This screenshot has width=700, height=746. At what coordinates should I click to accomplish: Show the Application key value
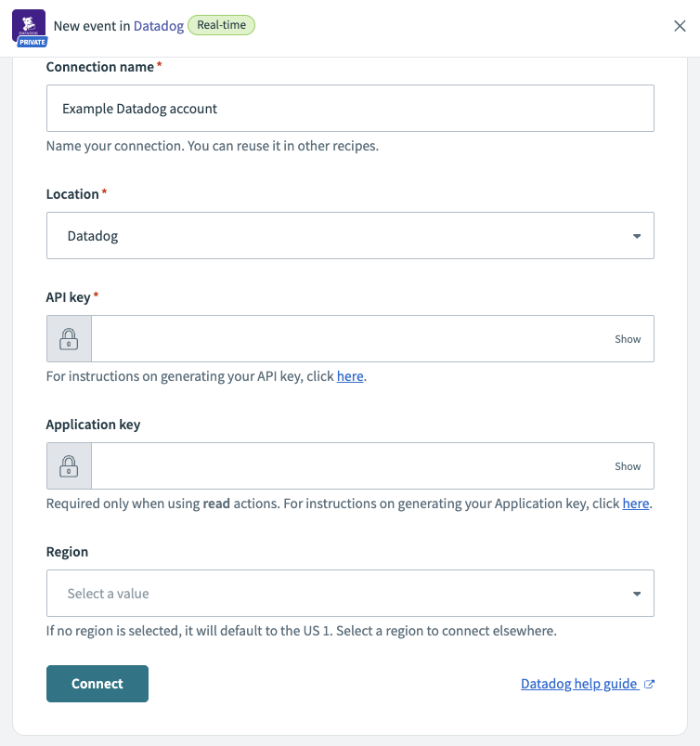click(x=628, y=465)
